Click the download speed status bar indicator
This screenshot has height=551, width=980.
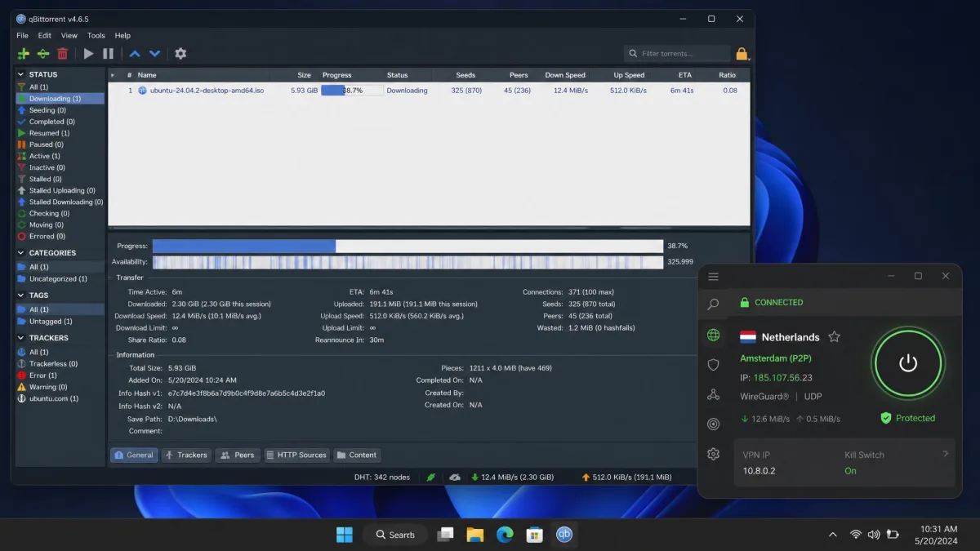tap(513, 478)
